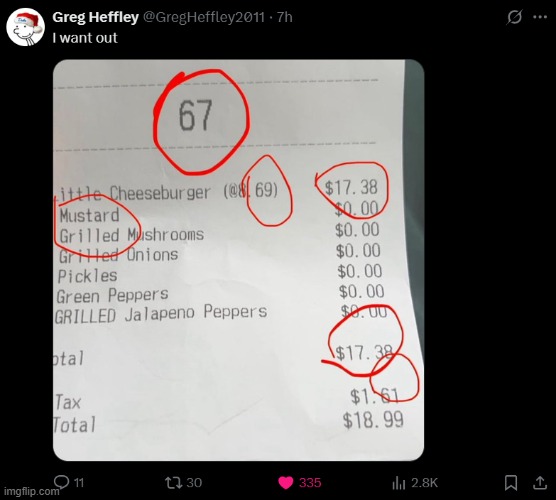The width and height of the screenshot is (556, 500).
Task: Open the 7h timestamp permalink
Action: (x=284, y=17)
